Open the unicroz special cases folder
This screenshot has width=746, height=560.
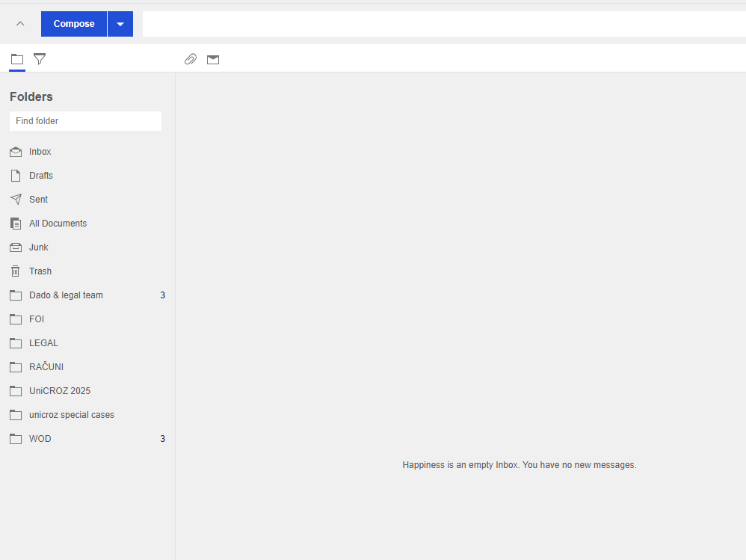click(x=87, y=415)
